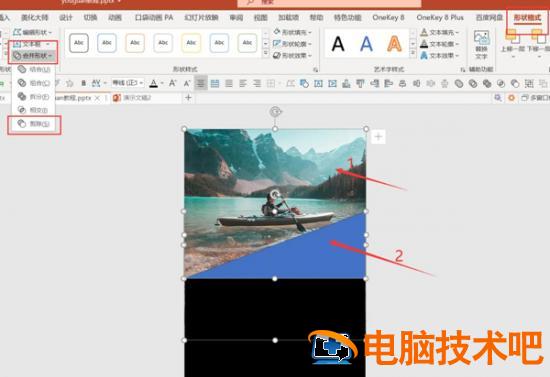
Task: Switch to the 设计 Design tab
Action: (x=66, y=18)
